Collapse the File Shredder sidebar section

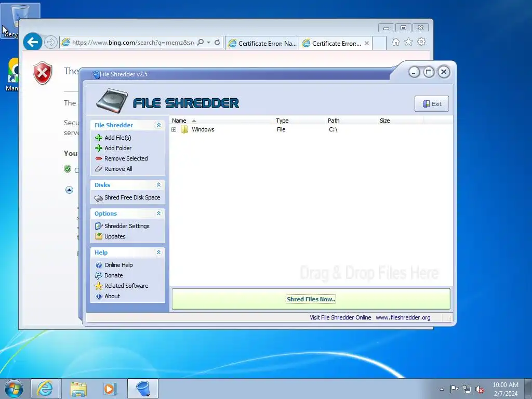[x=158, y=125]
